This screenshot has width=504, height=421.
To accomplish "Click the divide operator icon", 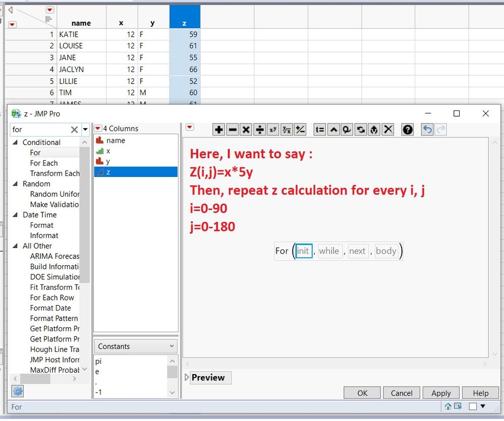I will 259,130.
